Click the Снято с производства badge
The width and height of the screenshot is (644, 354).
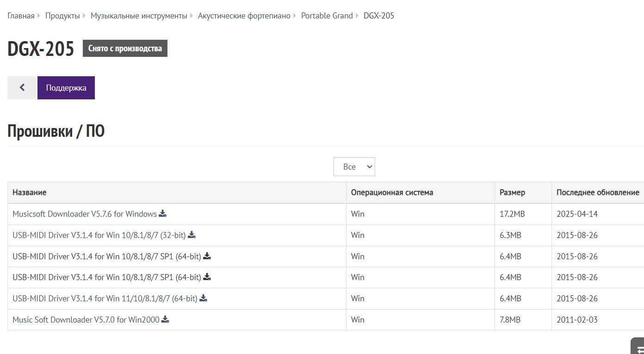pyautogui.click(x=125, y=49)
